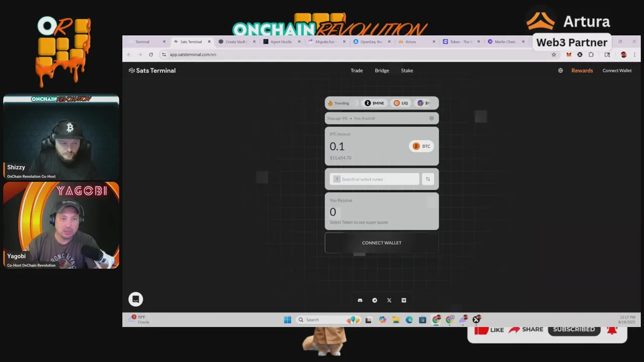Switch to the OpenSea browser tab

pos(371,42)
